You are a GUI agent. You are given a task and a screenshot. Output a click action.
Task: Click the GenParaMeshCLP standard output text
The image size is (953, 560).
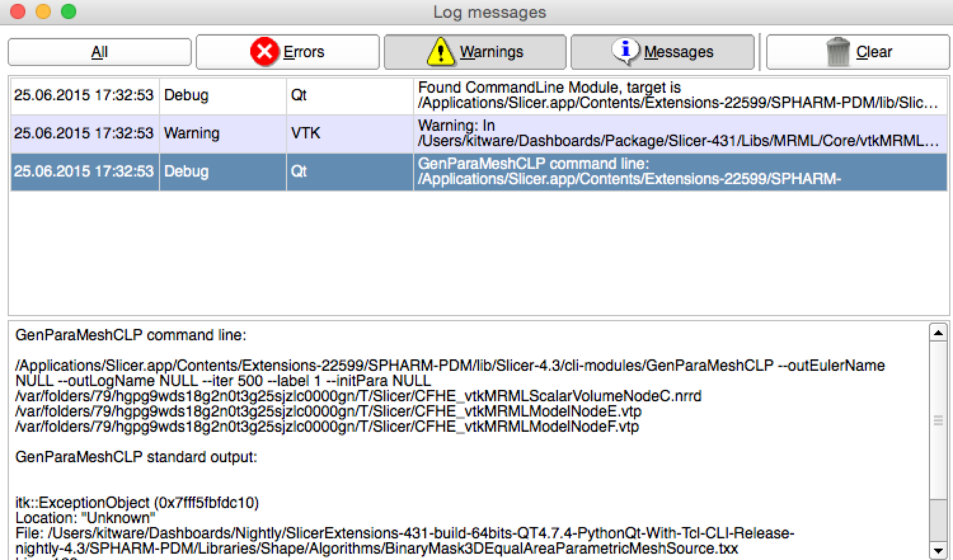(x=136, y=457)
